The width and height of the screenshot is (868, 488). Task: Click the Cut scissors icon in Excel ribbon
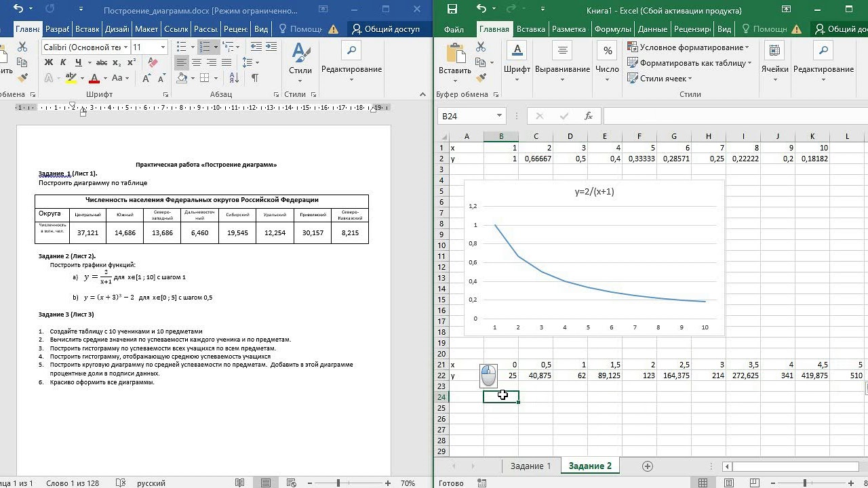point(481,47)
